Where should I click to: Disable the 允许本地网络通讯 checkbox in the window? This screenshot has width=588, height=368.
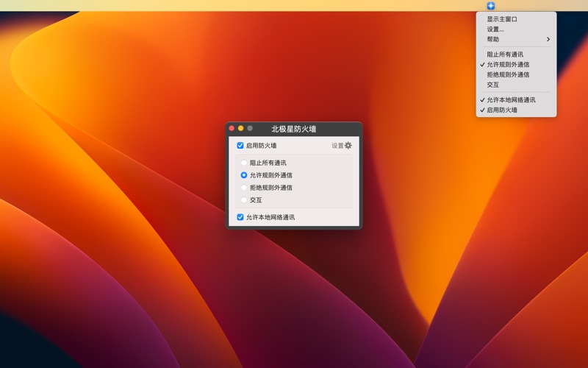[240, 217]
